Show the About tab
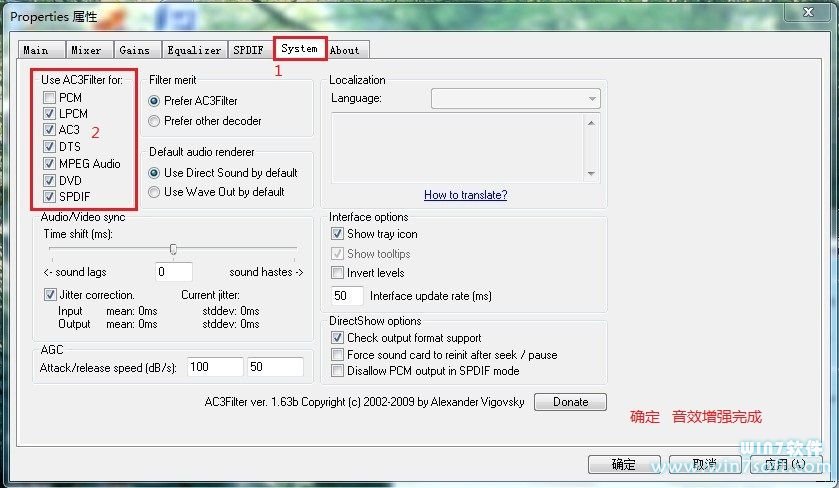This screenshot has width=839, height=488. 347,50
